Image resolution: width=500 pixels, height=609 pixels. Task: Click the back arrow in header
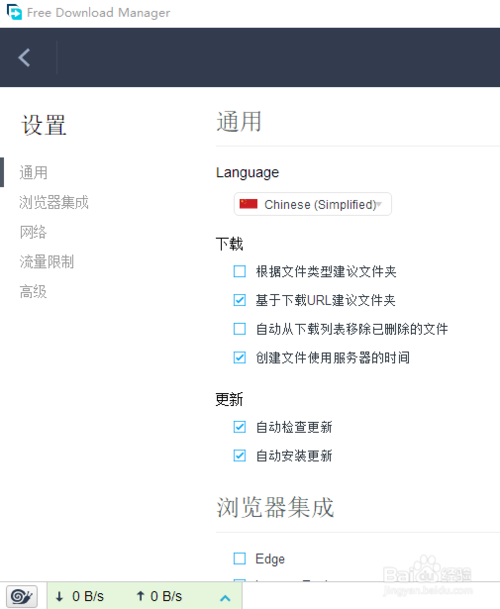[24, 57]
